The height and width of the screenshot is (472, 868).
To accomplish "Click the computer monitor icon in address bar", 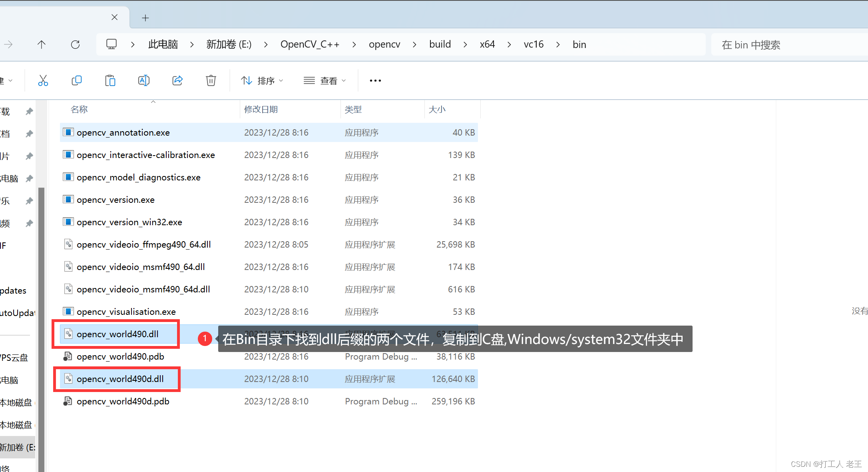I will tap(111, 44).
